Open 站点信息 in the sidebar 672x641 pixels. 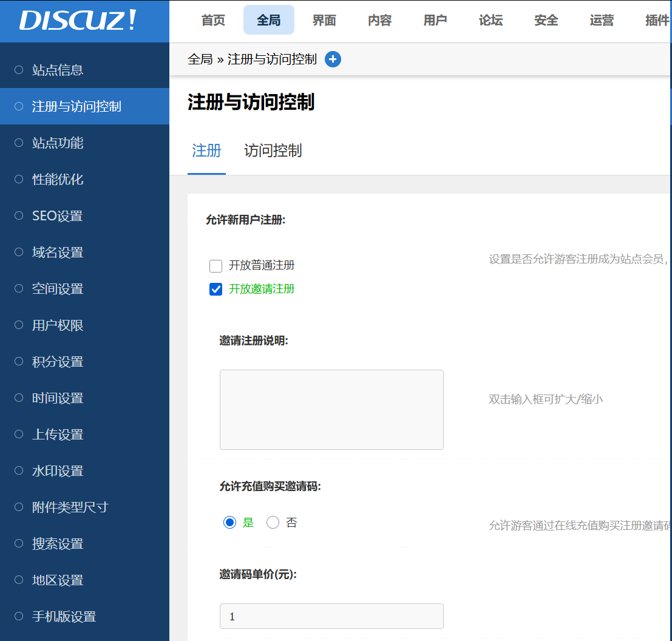click(58, 70)
